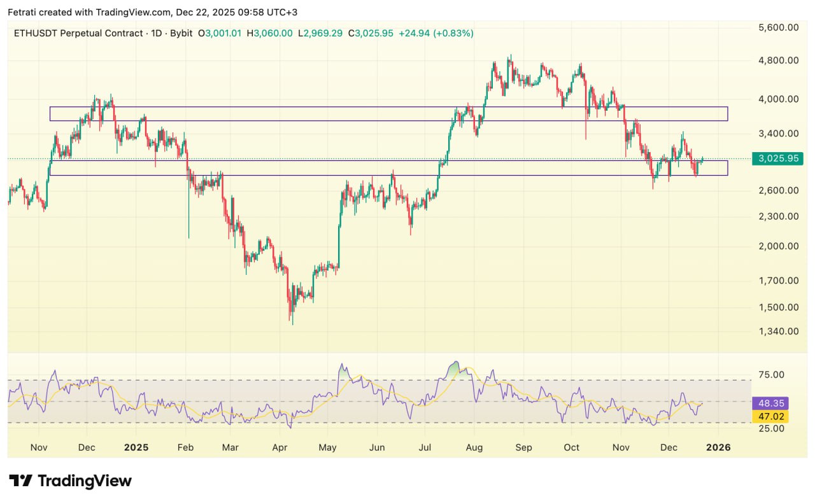Click the green +24.94 (+0.83%) change value
The image size is (815, 504).
pos(436,33)
